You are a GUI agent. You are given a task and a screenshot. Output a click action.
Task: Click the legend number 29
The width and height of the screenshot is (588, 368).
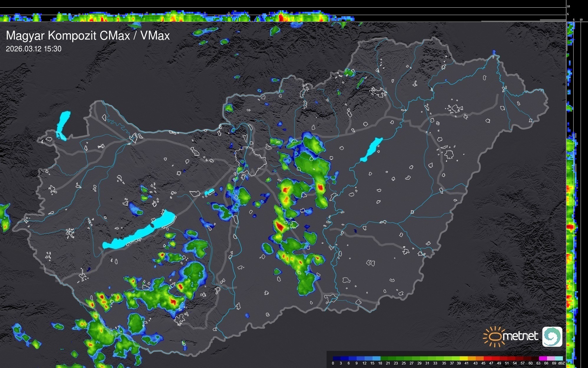419,363
